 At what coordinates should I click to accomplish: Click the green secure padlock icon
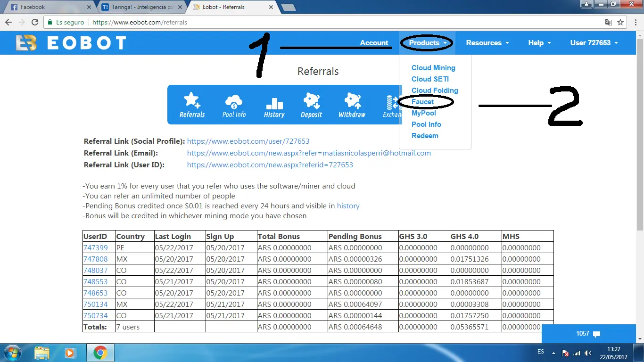[50, 22]
